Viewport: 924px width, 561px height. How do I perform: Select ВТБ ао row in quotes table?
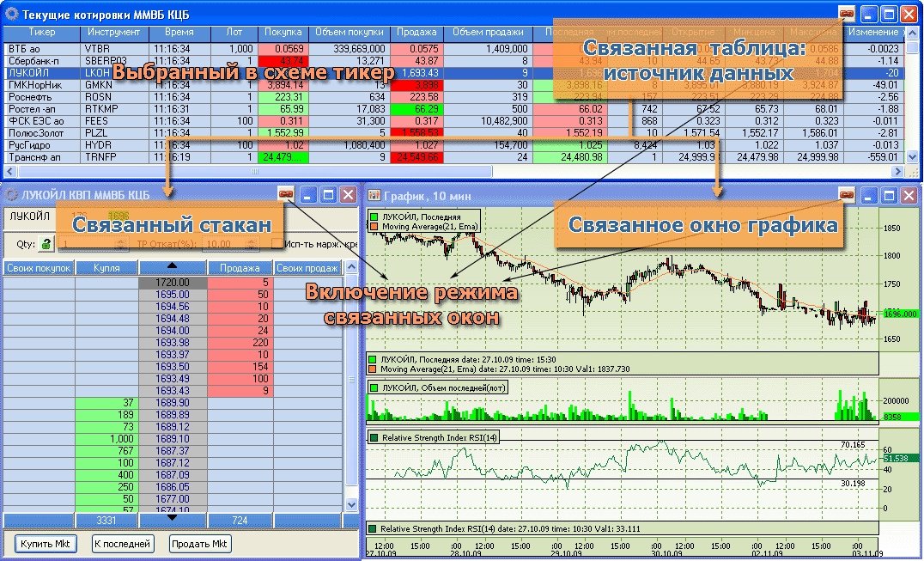(x=453, y=49)
